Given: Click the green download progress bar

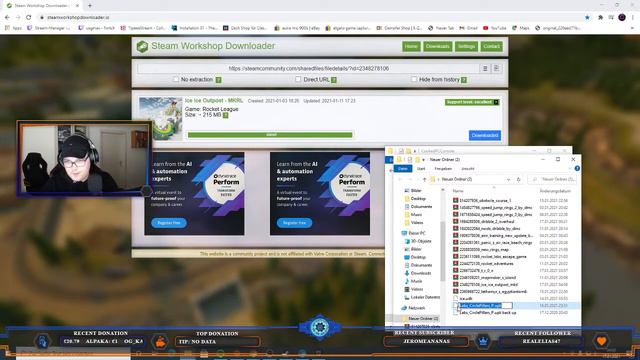Looking at the screenshot, I should pos(270,135).
